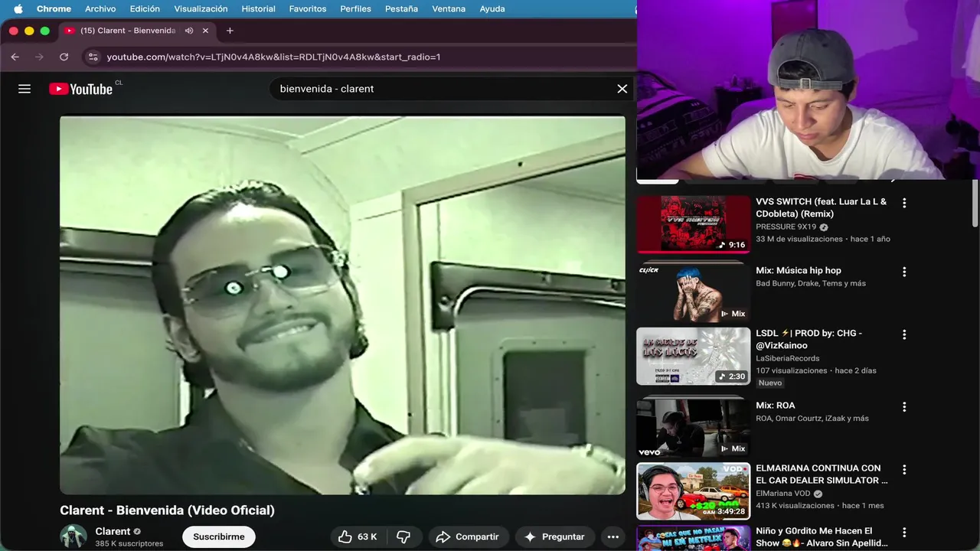Viewport: 980px width, 551px height.
Task: Click the video title Clarent - Bienvenida
Action: coord(167,510)
